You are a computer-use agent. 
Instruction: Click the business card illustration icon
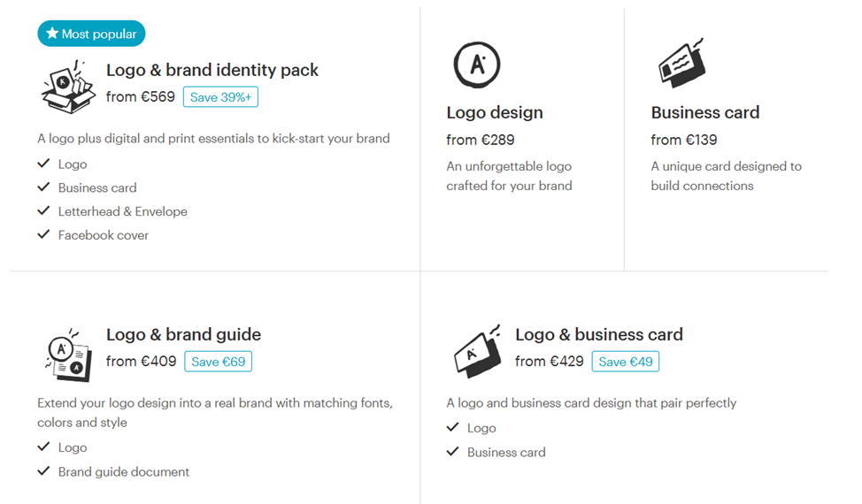pyautogui.click(x=681, y=63)
